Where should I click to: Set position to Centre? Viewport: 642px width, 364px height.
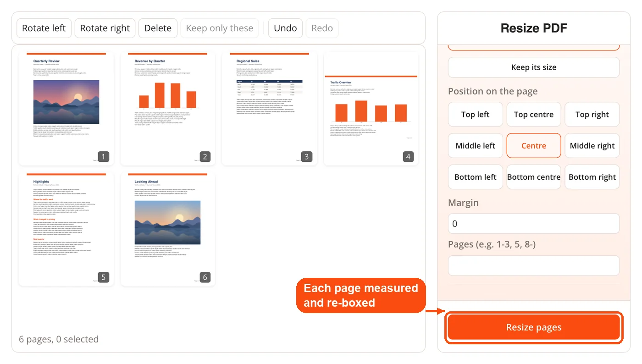pos(534,146)
